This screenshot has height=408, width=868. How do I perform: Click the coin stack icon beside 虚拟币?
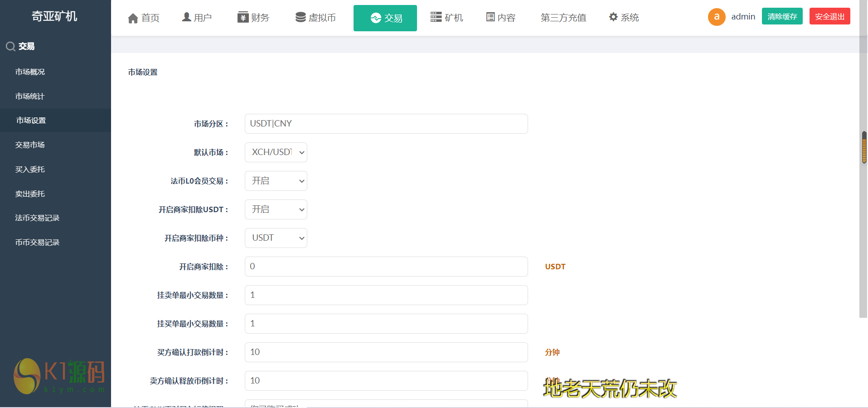(x=301, y=17)
